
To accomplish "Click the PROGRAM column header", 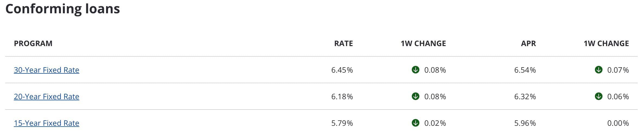I will coord(33,43).
